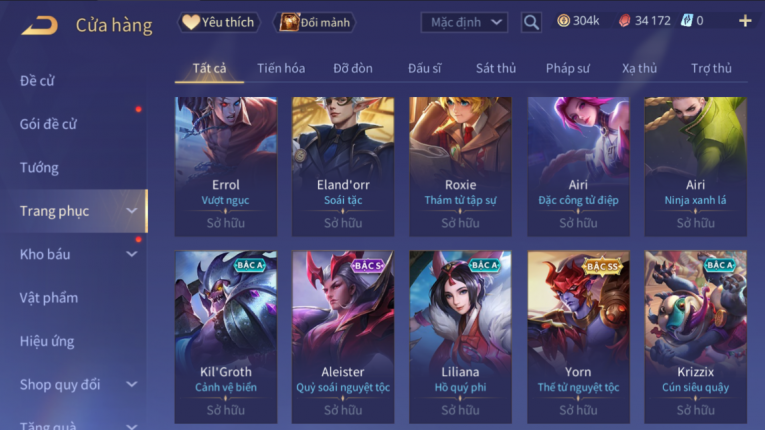Collapse the Trang phục sidebar section

[x=132, y=211]
